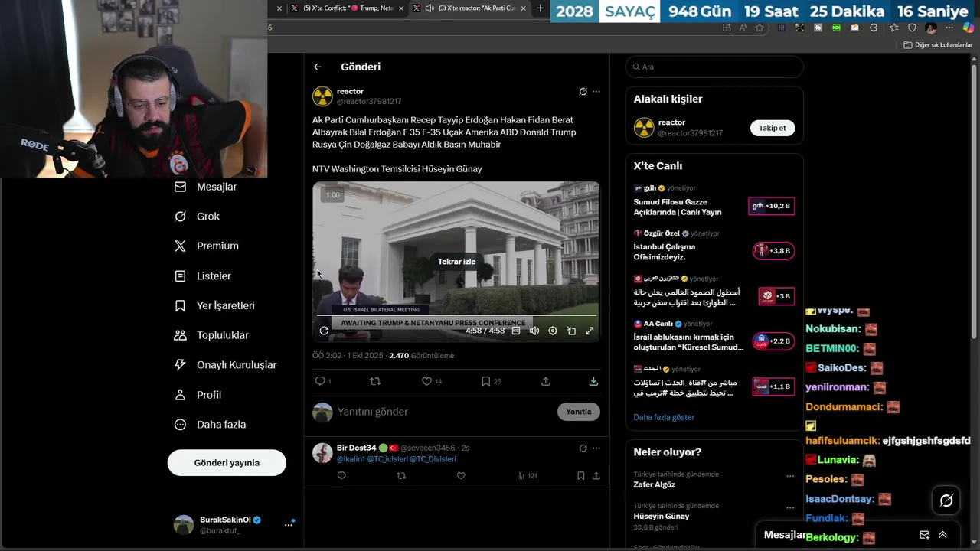
Task: Open more options on Bir Dost34's reply
Action: point(596,448)
